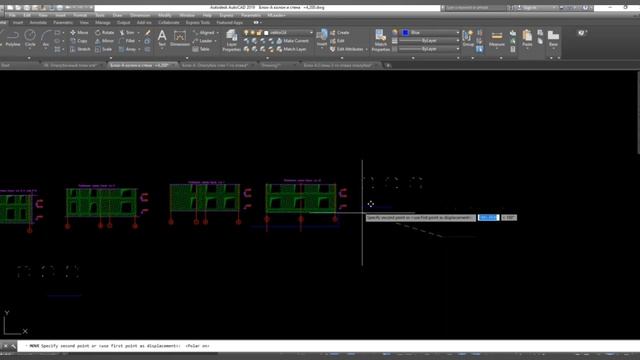
Task: Select the Polyline drawing tool
Action: pyautogui.click(x=12, y=39)
